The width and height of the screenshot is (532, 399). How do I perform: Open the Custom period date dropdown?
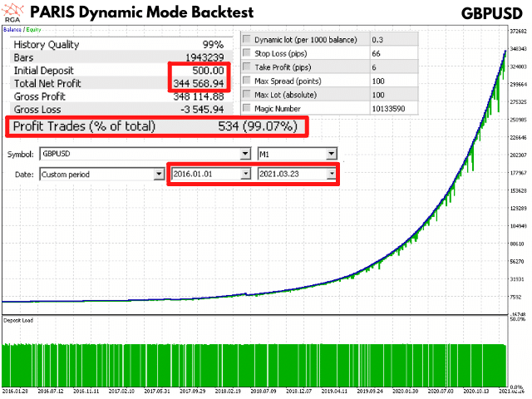[x=158, y=175]
